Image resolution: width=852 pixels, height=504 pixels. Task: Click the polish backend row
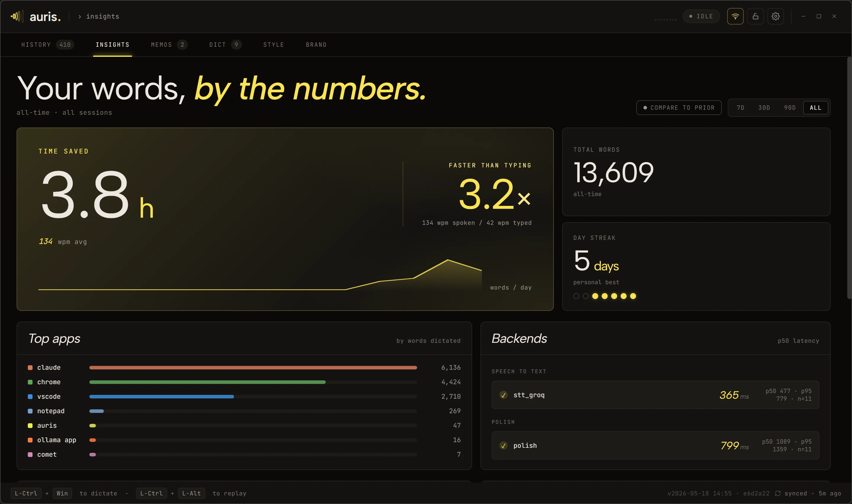[x=655, y=446]
